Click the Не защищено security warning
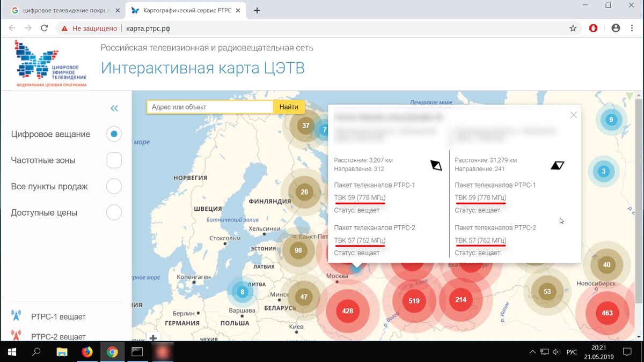Image resolution: width=644 pixels, height=362 pixels. [x=89, y=28]
